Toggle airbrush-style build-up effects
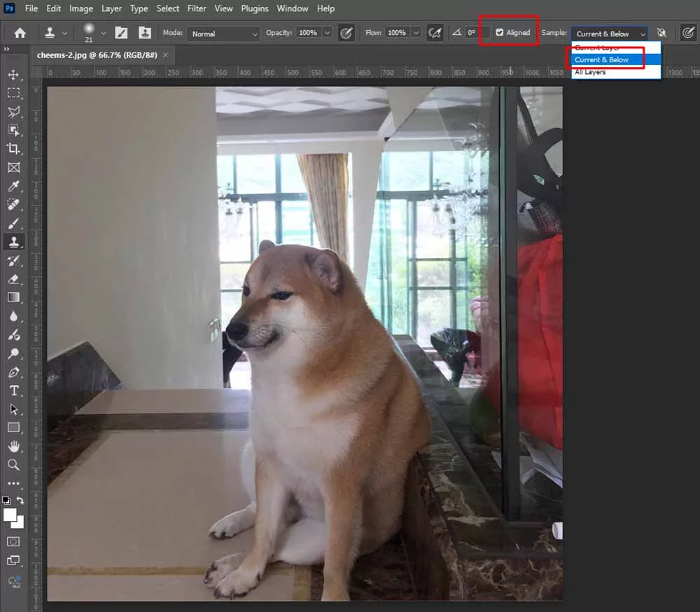Viewport: 700px width, 612px height. (x=435, y=33)
